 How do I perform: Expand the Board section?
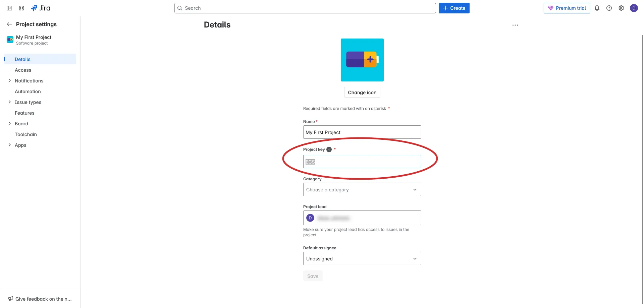[9, 124]
